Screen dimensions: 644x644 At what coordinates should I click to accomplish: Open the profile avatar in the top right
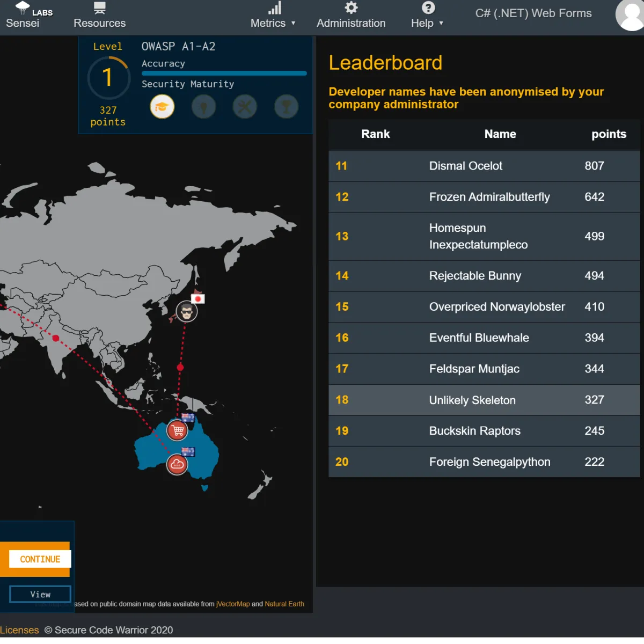pyautogui.click(x=630, y=16)
